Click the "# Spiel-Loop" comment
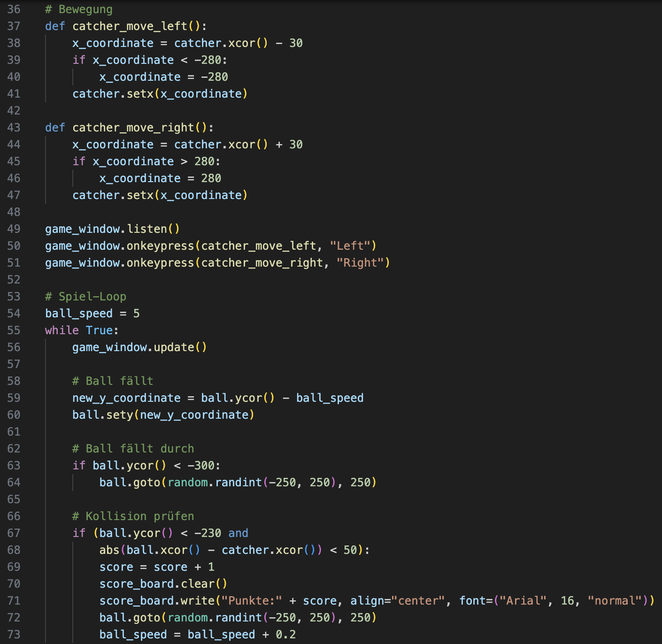662x644 pixels. click(x=85, y=297)
